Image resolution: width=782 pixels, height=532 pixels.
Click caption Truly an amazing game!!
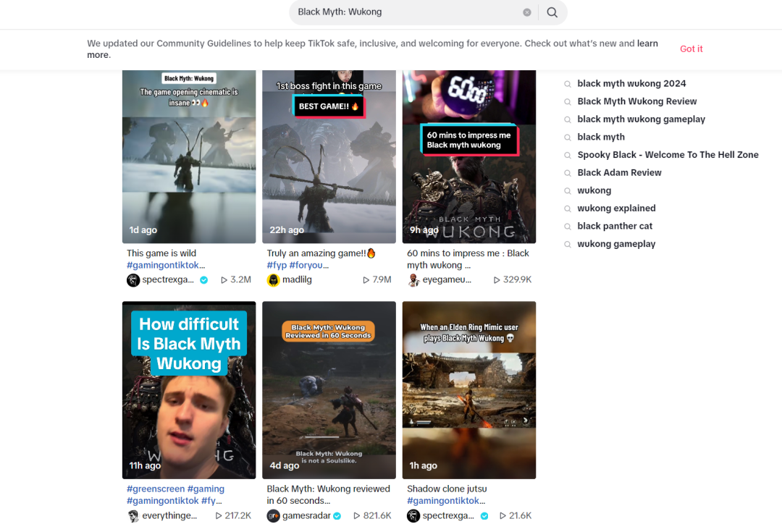point(321,253)
